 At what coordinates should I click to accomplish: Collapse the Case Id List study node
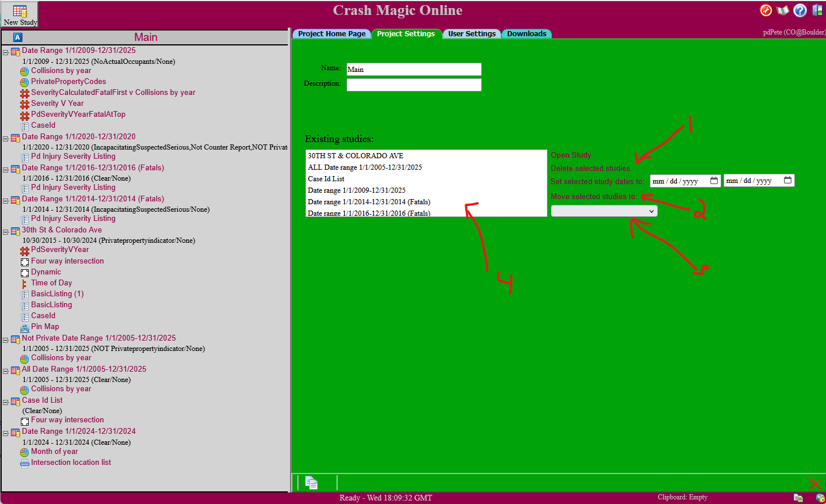(x=6, y=402)
